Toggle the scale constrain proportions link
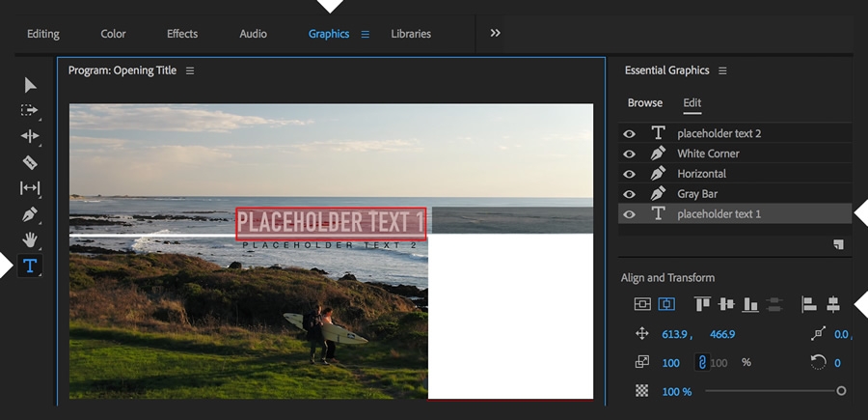The height and width of the screenshot is (420, 868). pos(702,363)
